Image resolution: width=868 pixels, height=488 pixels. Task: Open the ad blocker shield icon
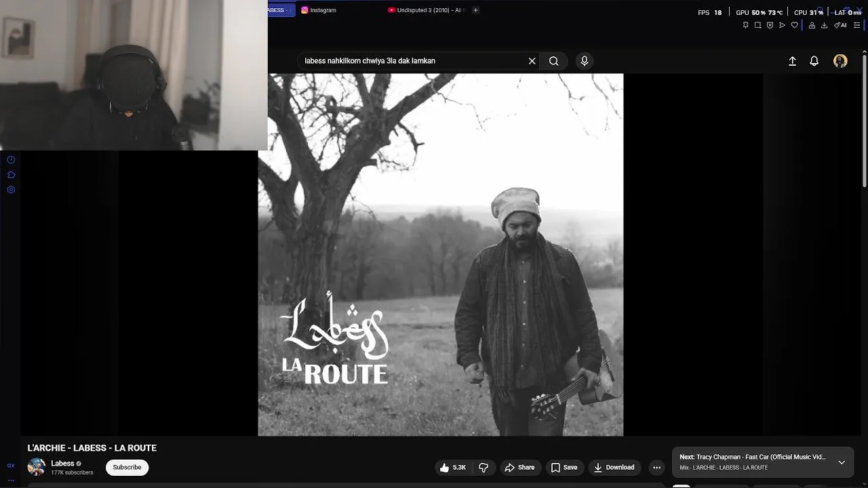[770, 25]
